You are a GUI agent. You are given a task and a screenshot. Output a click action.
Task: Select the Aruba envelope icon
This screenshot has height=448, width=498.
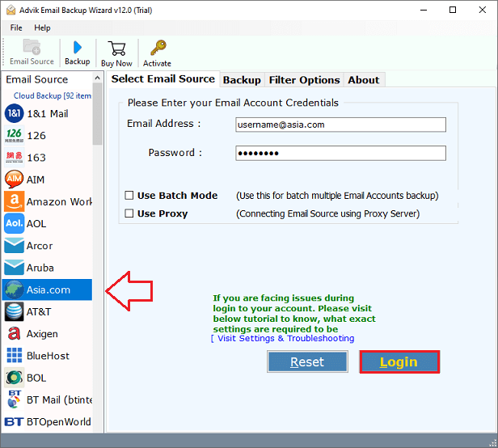[x=14, y=268]
